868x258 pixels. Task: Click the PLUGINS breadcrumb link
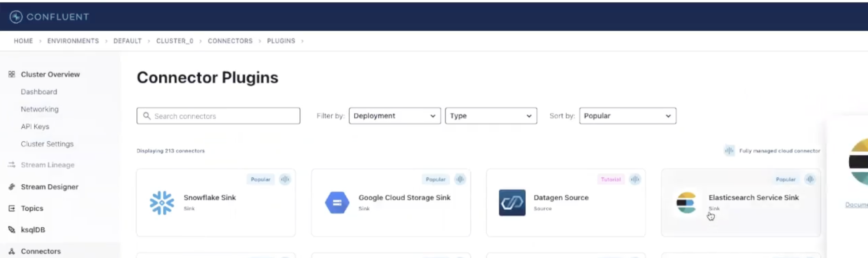pos(281,41)
